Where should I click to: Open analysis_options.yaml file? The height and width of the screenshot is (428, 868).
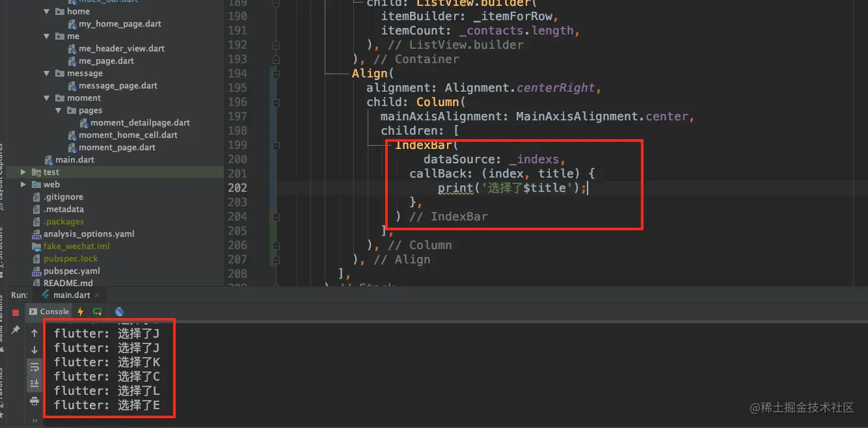point(89,234)
